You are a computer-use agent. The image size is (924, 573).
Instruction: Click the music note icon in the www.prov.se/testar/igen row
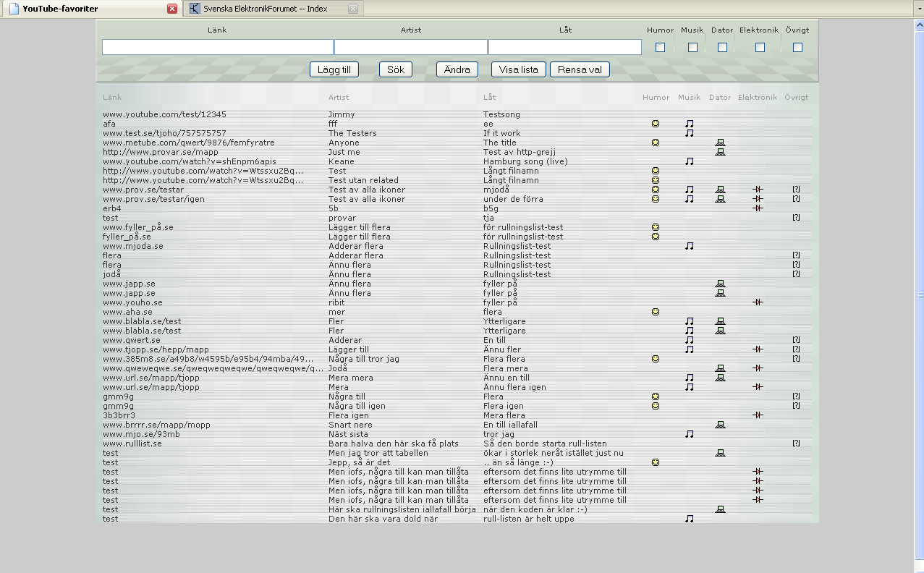(x=690, y=199)
